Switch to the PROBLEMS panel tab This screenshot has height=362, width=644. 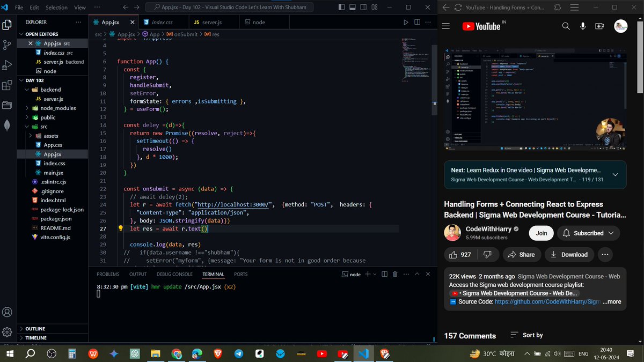(108, 274)
